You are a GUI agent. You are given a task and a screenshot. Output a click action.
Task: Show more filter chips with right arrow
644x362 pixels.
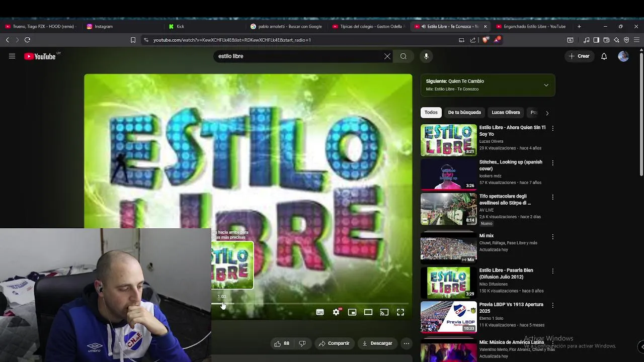547,113
